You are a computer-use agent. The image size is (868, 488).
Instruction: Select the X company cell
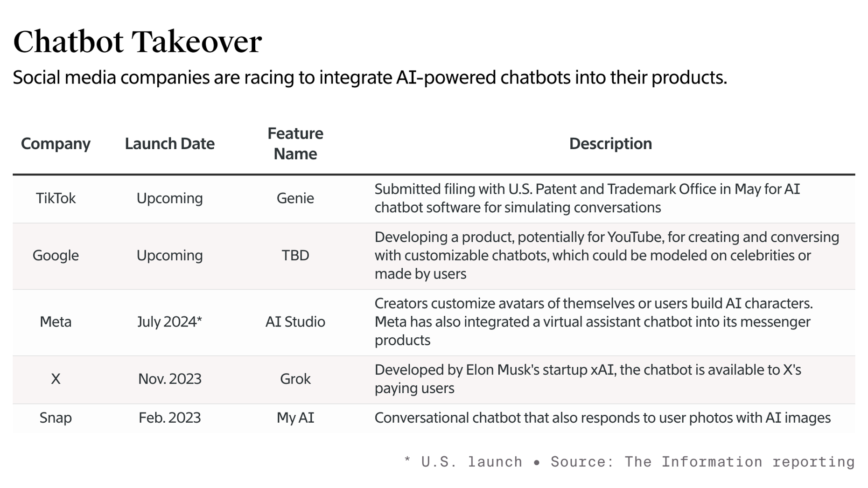[56, 379]
